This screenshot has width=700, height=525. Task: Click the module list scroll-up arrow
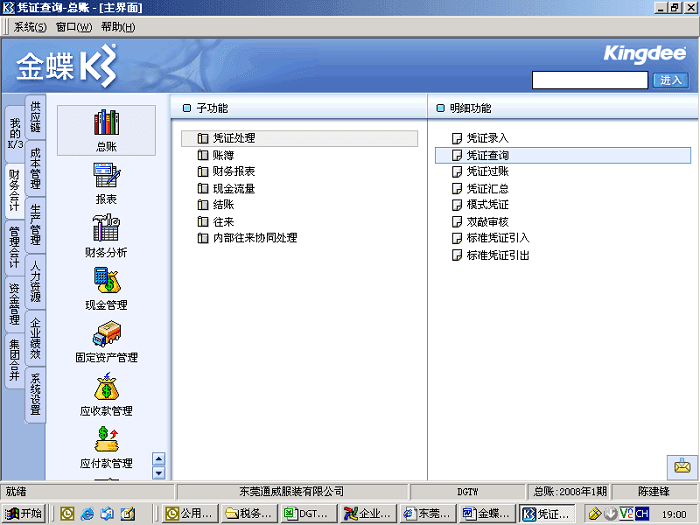(159, 458)
